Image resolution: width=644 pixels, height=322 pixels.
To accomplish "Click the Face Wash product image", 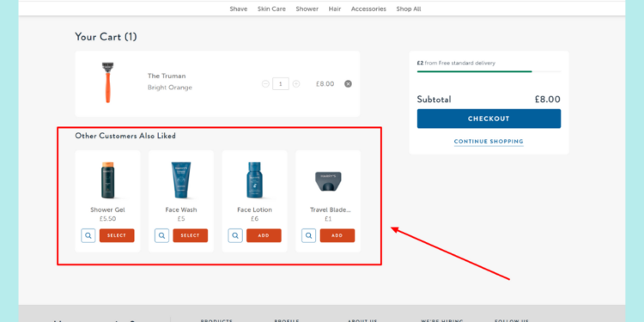I will click(181, 180).
